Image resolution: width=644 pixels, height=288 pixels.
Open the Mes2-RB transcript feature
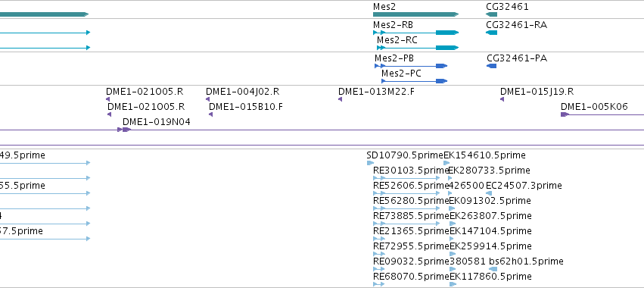pyautogui.click(x=415, y=33)
